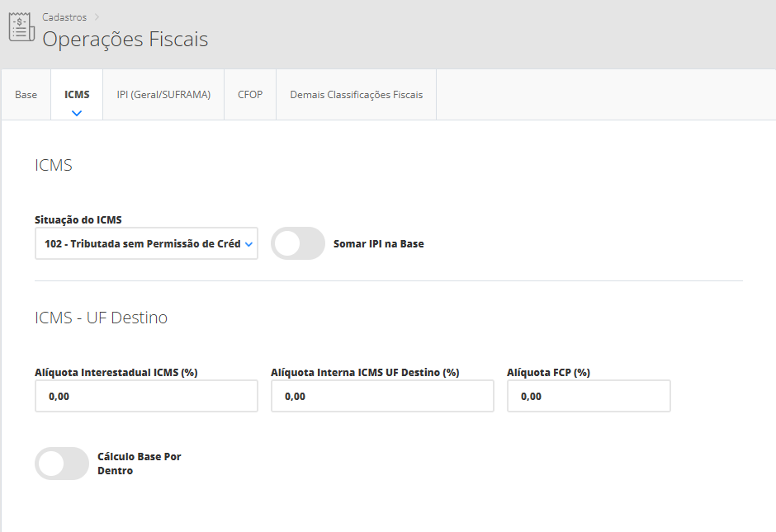Click into the Alíquota FCP field
Screen dimensions: 776x532
589,397
